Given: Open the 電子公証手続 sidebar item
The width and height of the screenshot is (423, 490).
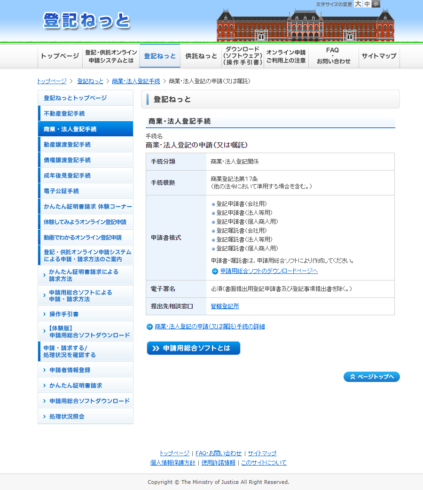Looking at the screenshot, I should pos(86,191).
